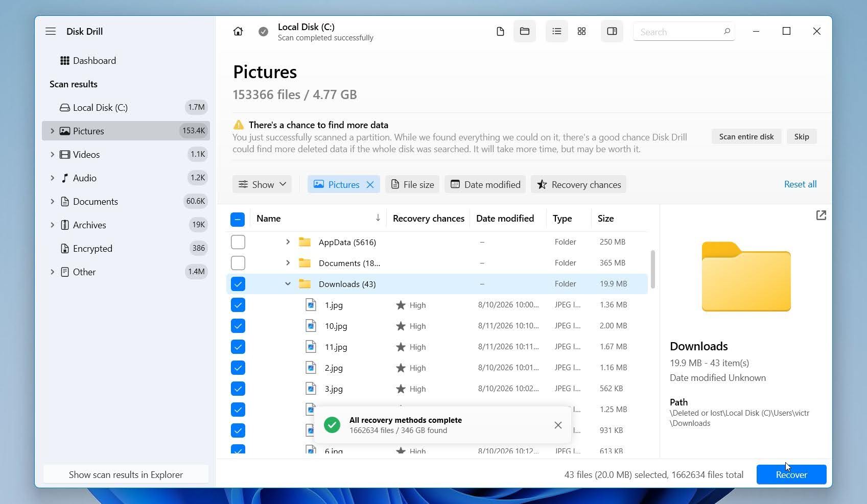Click the search magnifier icon

point(727,32)
